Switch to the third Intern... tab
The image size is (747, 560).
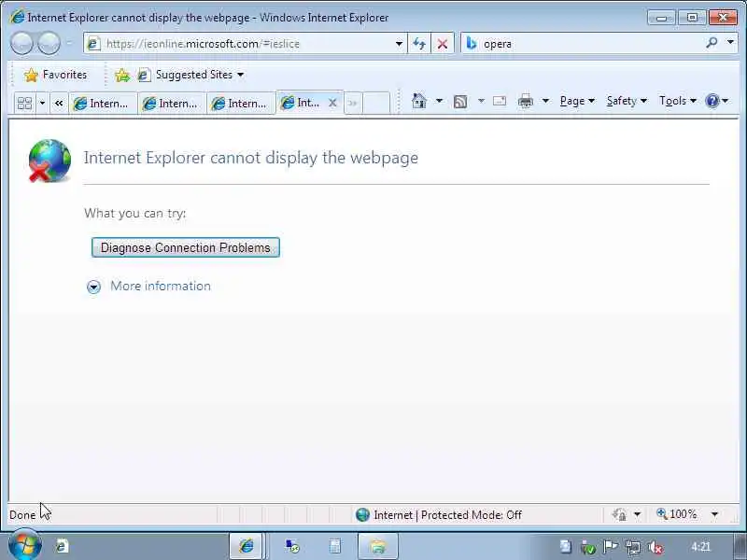tap(241, 104)
